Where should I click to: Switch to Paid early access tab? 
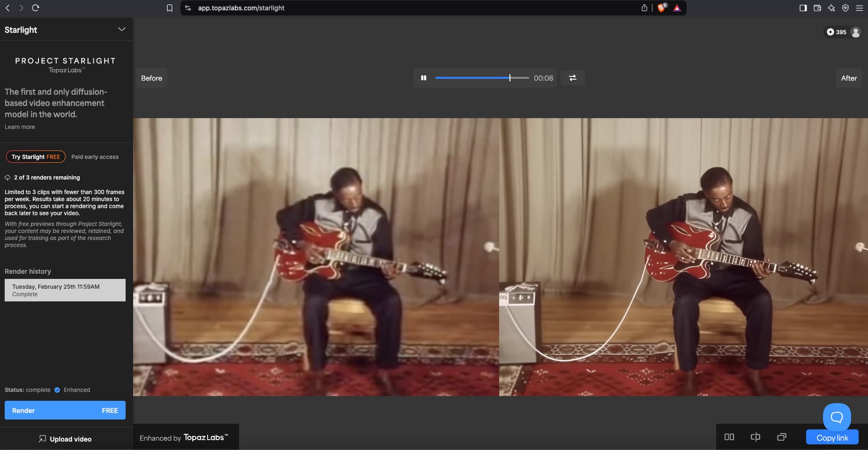coord(95,157)
